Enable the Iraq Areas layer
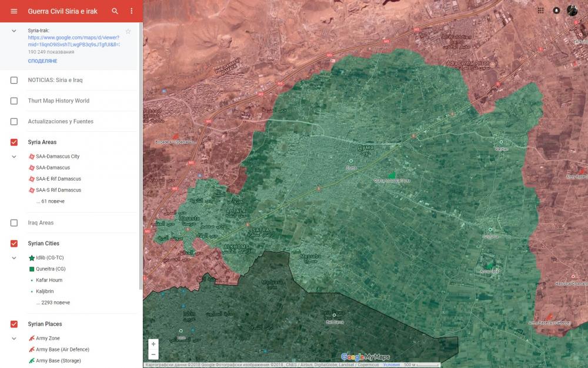The image size is (588, 368). point(14,223)
